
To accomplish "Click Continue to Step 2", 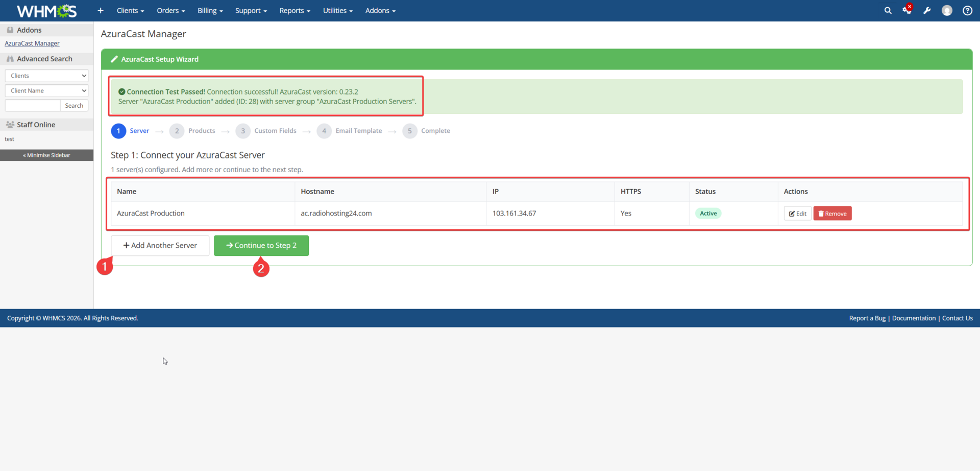I will [x=261, y=245].
